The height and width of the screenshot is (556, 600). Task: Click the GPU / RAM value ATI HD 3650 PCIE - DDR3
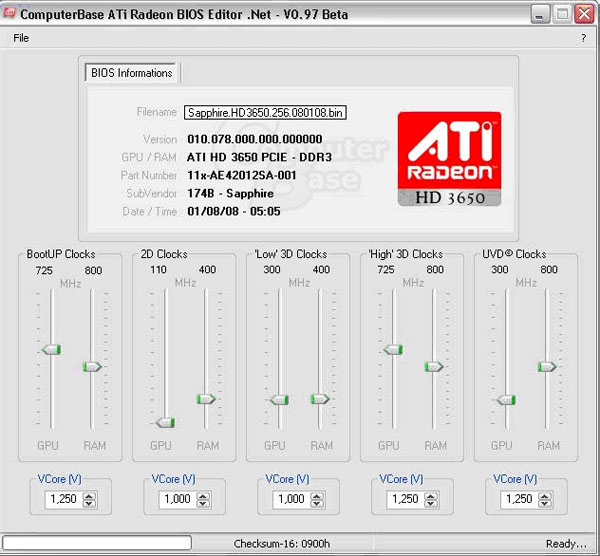pyautogui.click(x=259, y=157)
